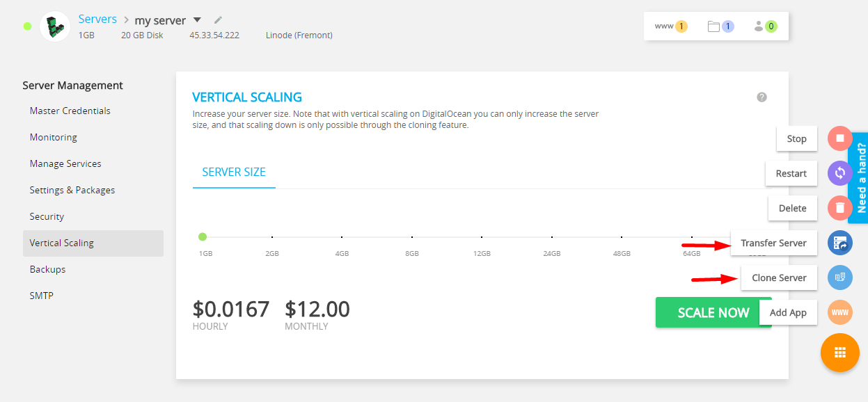Click the pencil edit server name icon

tap(218, 20)
